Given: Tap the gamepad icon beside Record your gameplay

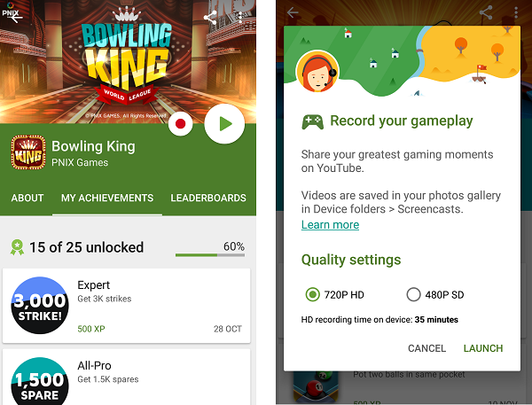Looking at the screenshot, I should [x=312, y=122].
